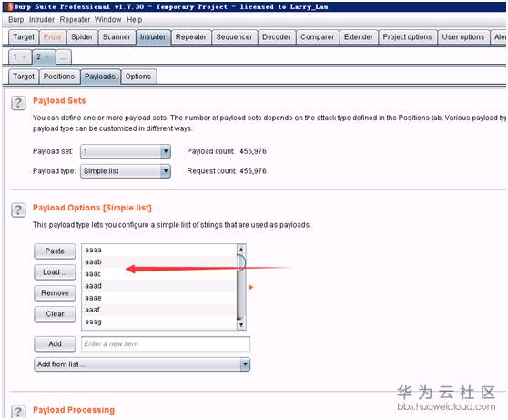Open the Intruder menu
Screen dimensions: 508x420
[42, 20]
